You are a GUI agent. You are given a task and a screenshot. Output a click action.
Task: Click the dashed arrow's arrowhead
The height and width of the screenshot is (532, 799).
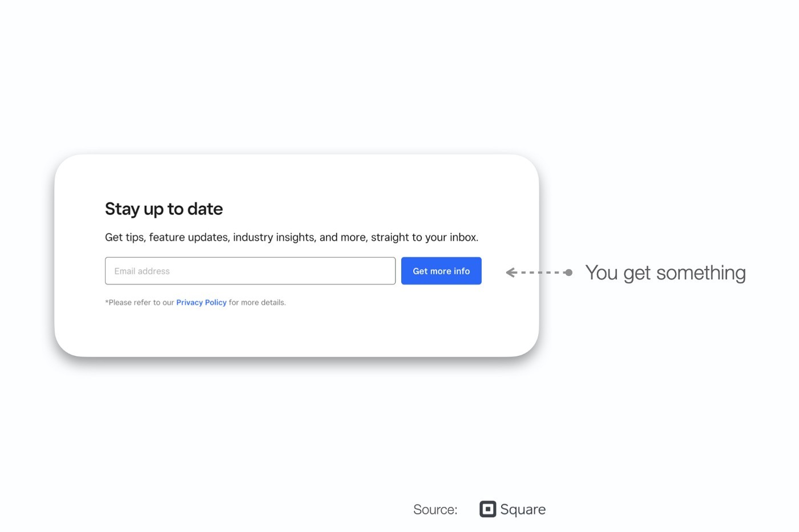click(510, 273)
